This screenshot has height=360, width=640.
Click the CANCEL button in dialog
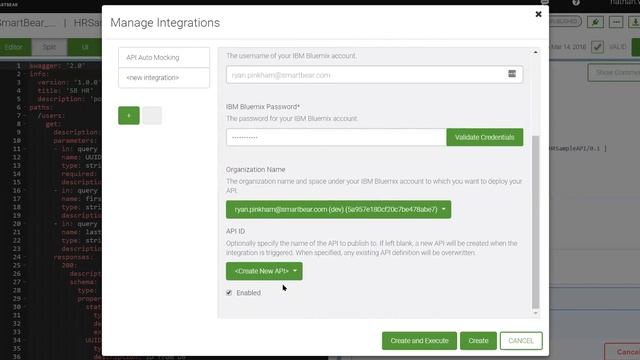[x=521, y=341]
